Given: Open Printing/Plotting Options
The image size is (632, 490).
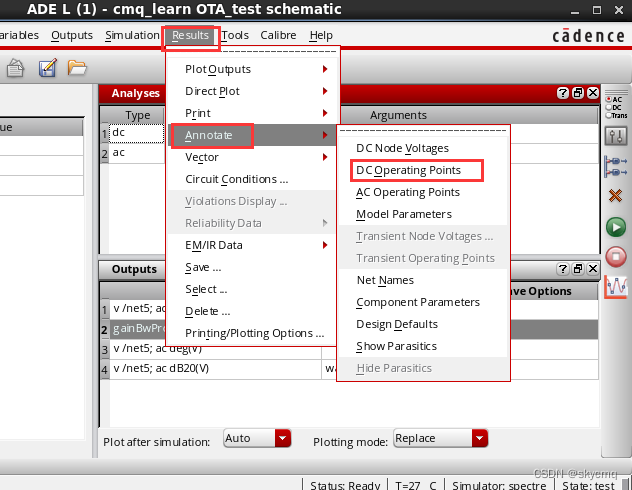Looking at the screenshot, I should coord(252,333).
